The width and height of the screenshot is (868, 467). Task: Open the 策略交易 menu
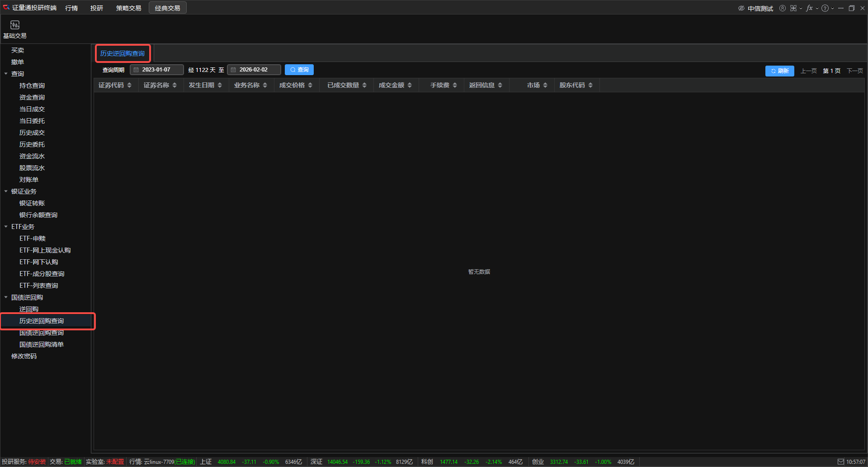tap(128, 8)
